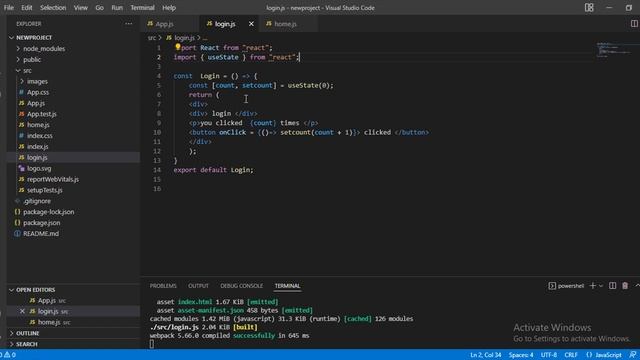Open the View menu
Viewport: 640px width, 360px height.
click(x=80, y=8)
